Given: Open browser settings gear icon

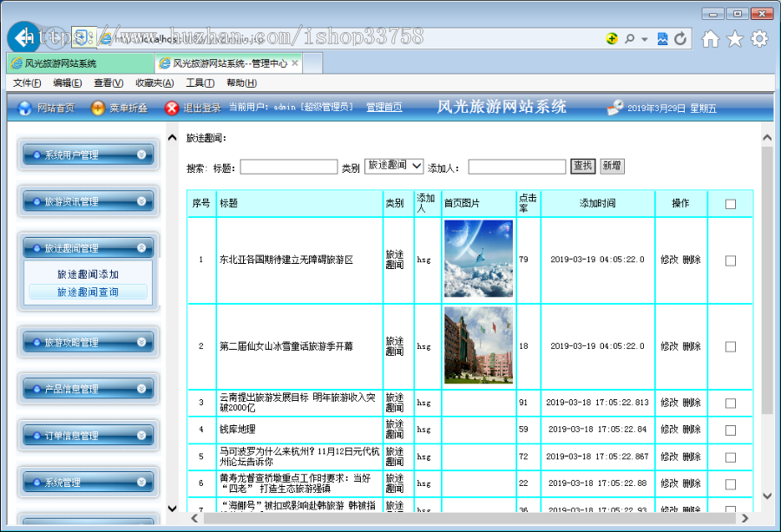Looking at the screenshot, I should pos(758,38).
